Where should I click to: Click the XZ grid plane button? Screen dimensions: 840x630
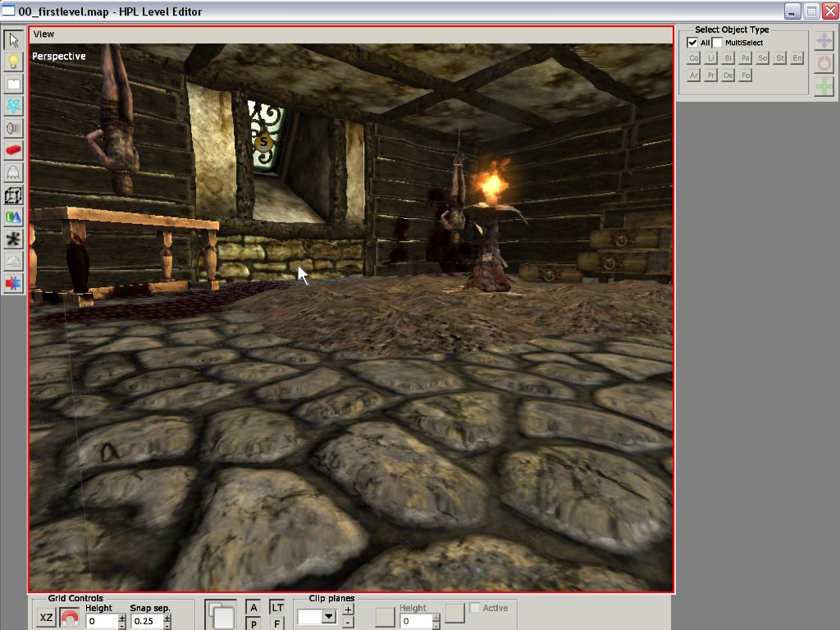click(x=47, y=619)
